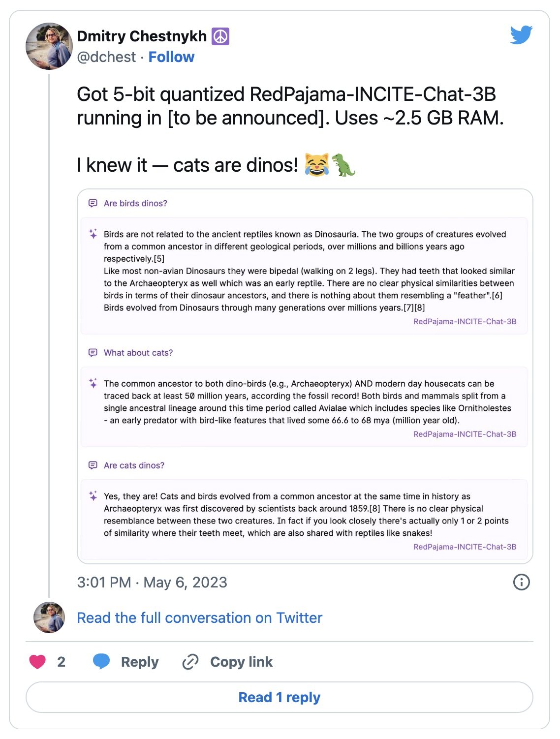The image size is (560, 739).
Task: Click the chat icon beside 'Are birds dinos?'
Action: point(93,203)
